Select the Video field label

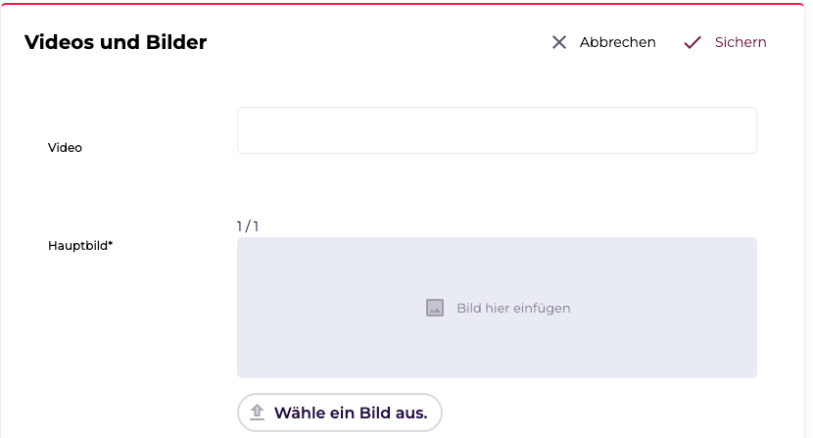tap(65, 148)
